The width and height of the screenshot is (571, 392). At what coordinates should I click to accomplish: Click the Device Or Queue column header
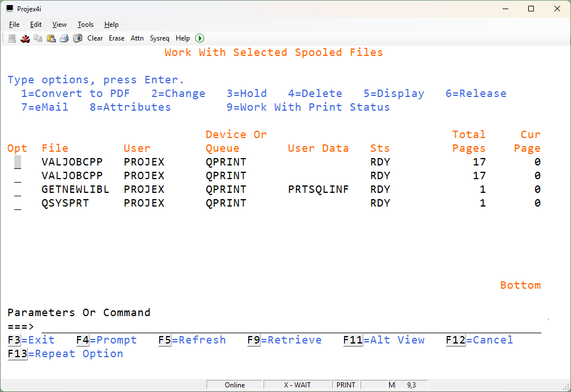pyautogui.click(x=236, y=142)
